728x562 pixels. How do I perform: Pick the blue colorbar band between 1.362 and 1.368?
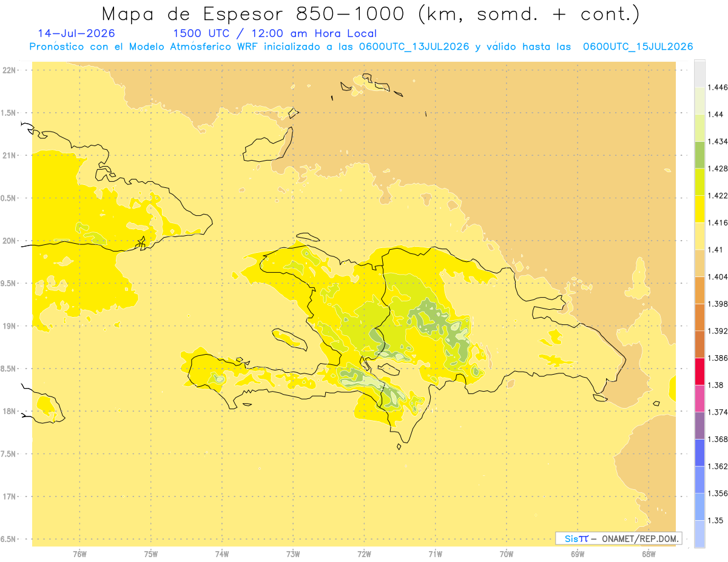point(699,453)
